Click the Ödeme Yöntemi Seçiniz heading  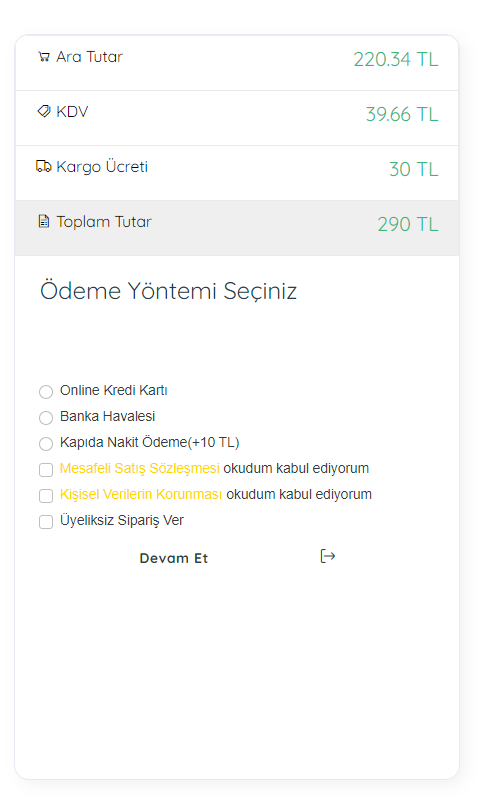169,291
